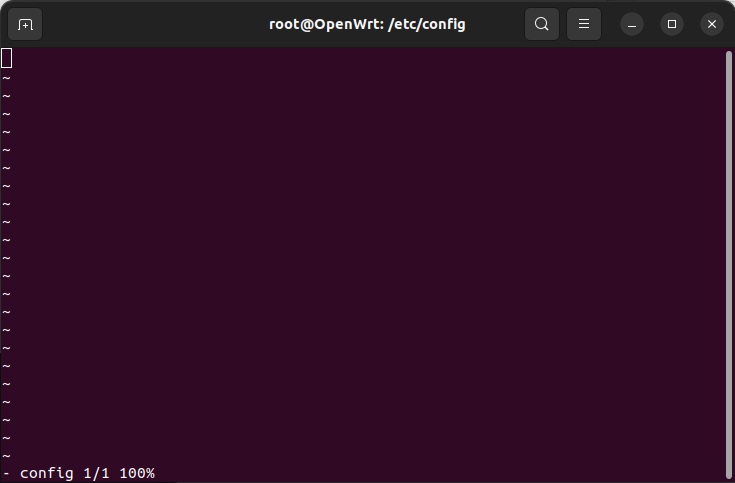Open a new terminal tab
Viewport: 735px width, 483px height.
click(25, 24)
